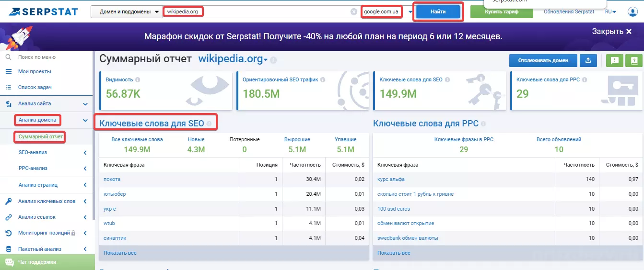Viewport: 644px width, 270px height.
Task: Collapse the Анализ сайта section chevron
Action: [x=85, y=104]
